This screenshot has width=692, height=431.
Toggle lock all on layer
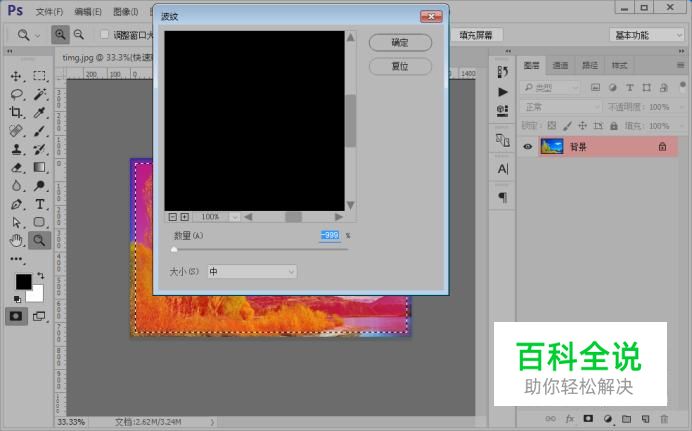613,126
